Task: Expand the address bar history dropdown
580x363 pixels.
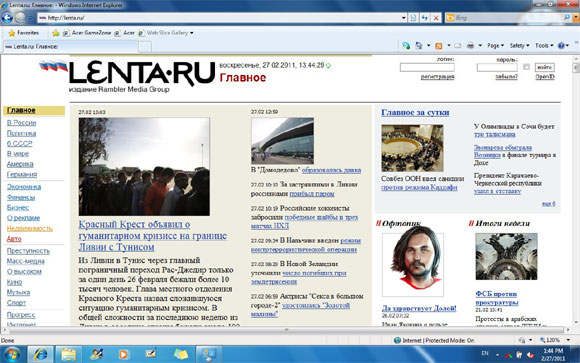Action: coord(404,18)
